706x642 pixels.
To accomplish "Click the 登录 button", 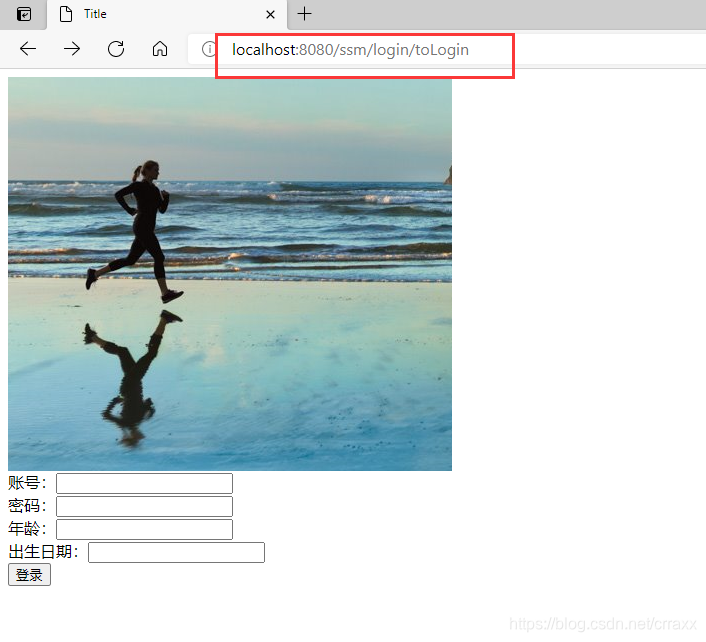I will click(29, 575).
